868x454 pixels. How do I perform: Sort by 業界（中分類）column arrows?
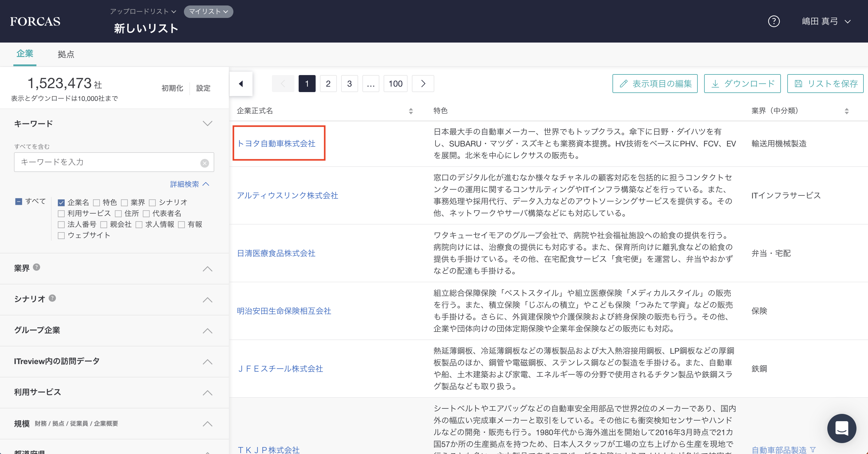[846, 111]
